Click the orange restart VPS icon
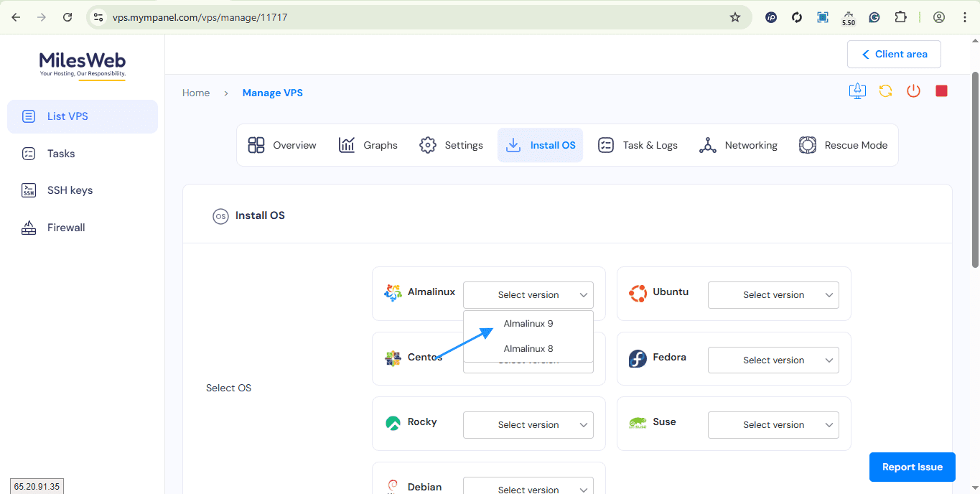Viewport: 980px width, 494px height. pyautogui.click(x=885, y=91)
